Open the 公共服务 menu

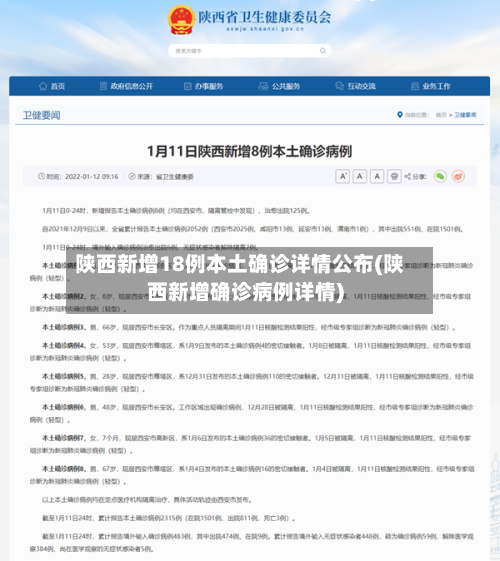[x=279, y=86]
